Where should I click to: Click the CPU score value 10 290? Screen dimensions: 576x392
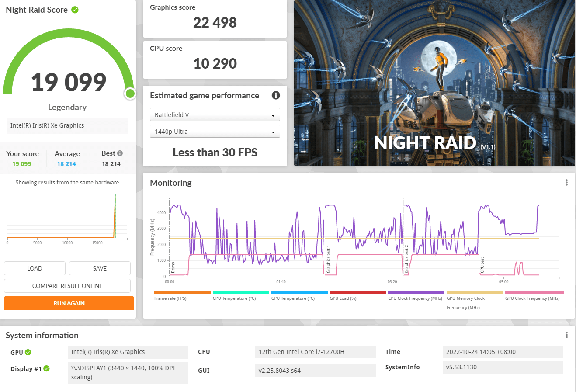point(215,63)
